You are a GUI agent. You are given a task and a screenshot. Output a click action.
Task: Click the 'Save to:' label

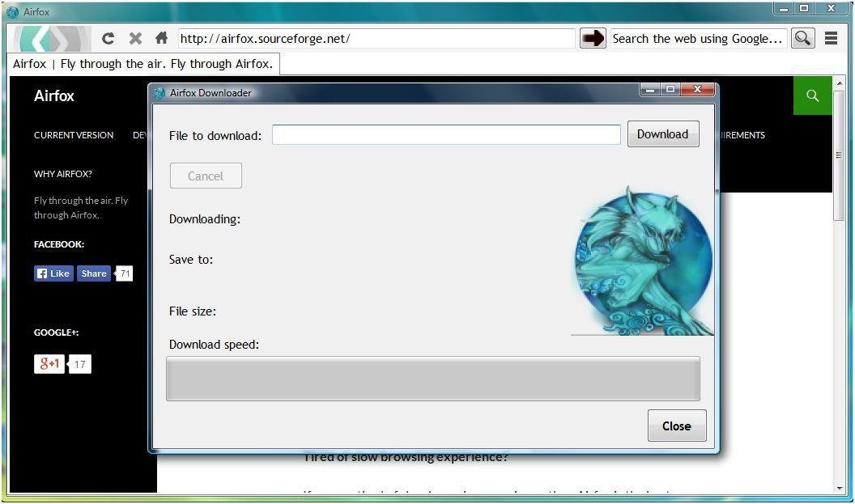coord(191,260)
